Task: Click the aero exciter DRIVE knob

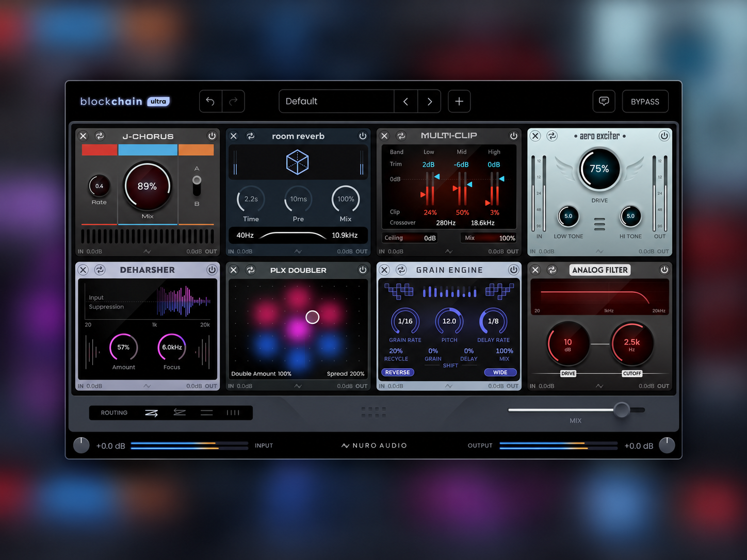Action: point(599,169)
